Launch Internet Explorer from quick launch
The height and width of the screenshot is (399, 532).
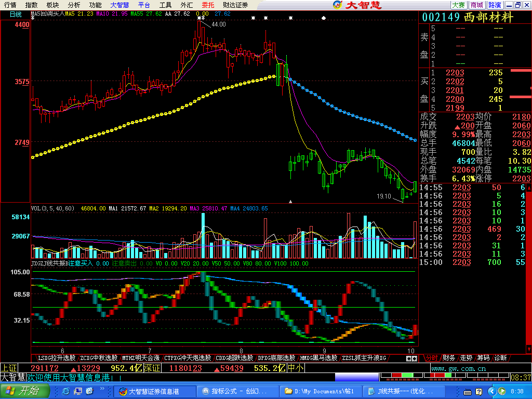66,391
